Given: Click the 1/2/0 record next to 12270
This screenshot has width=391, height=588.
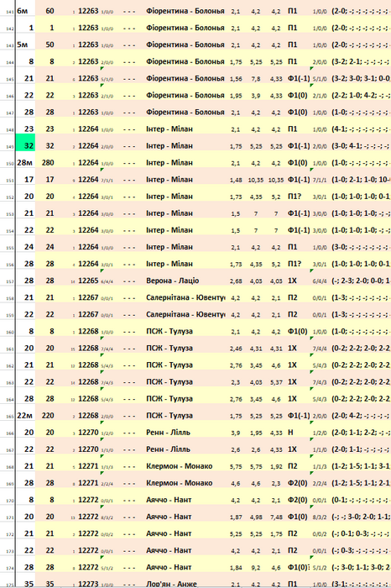Looking at the screenshot, I should click(107, 433).
